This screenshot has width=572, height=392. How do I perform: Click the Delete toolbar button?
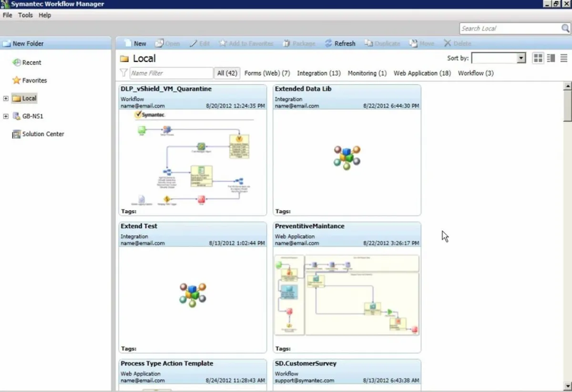click(457, 43)
